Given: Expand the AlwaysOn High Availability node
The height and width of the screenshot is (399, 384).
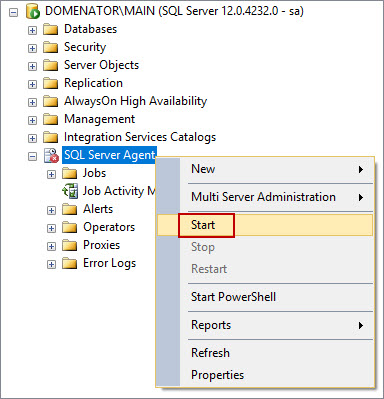Looking at the screenshot, I should coord(32,102).
